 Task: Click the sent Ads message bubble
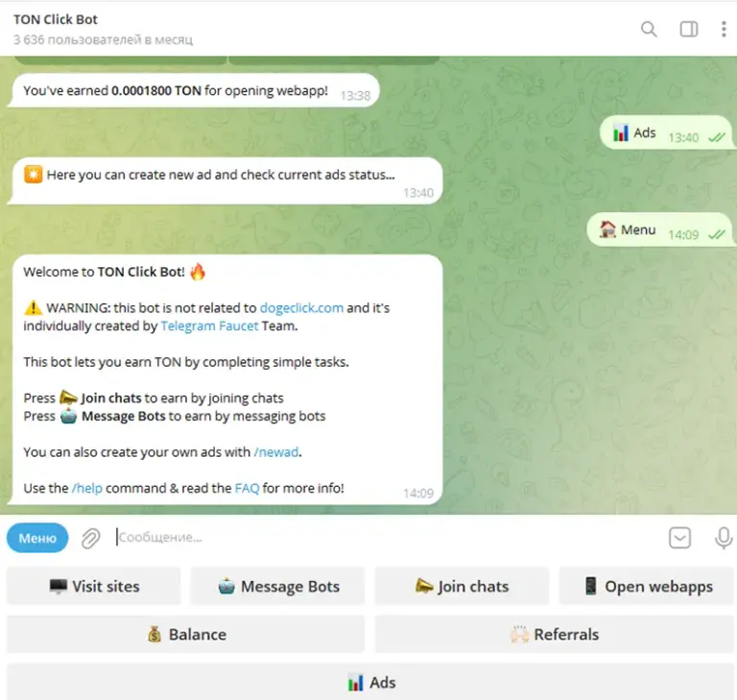666,133
